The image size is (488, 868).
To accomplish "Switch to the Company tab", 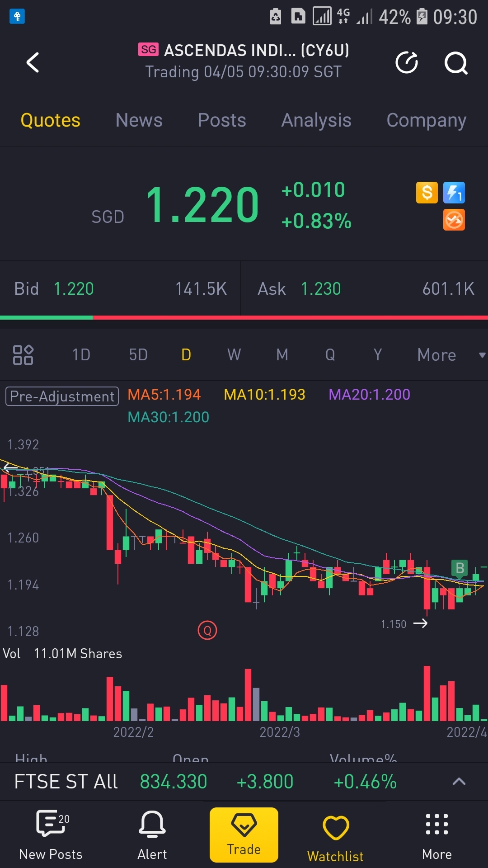I will [x=427, y=121].
